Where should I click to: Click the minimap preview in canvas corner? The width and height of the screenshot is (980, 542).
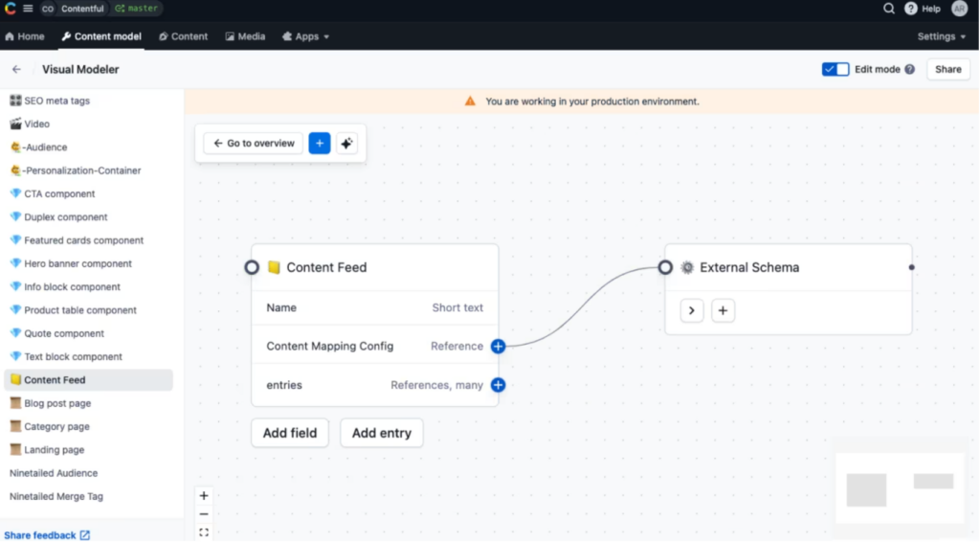click(900, 487)
